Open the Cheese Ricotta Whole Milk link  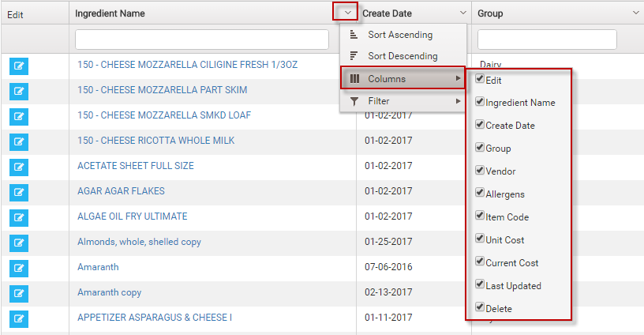pyautogui.click(x=155, y=141)
